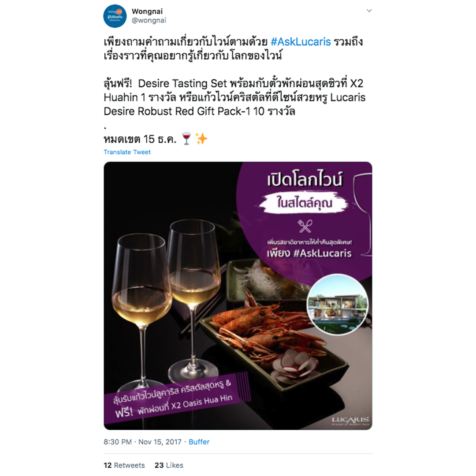Open the Wongnai profile avatar
The image size is (476, 476).
[115, 16]
